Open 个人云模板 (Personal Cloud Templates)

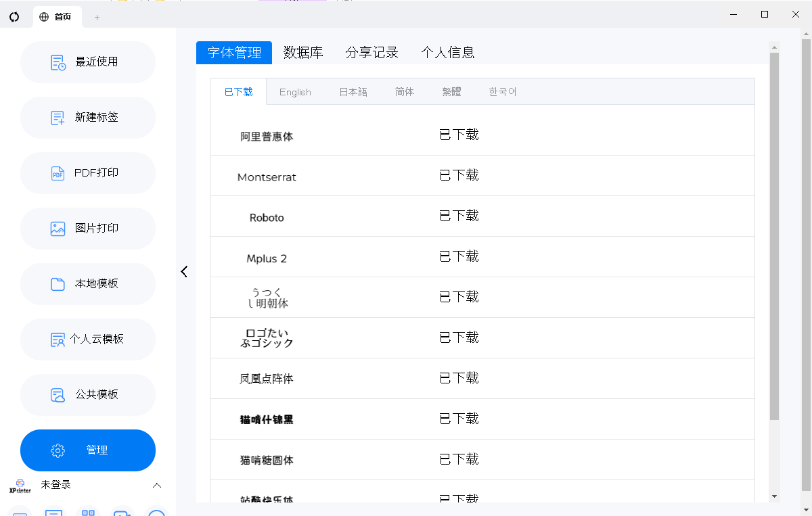[58, 339]
